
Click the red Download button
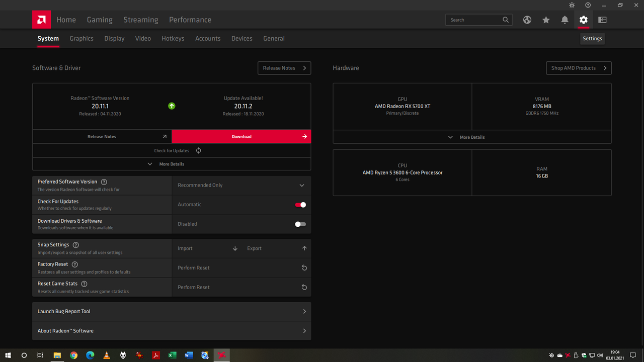(x=242, y=136)
